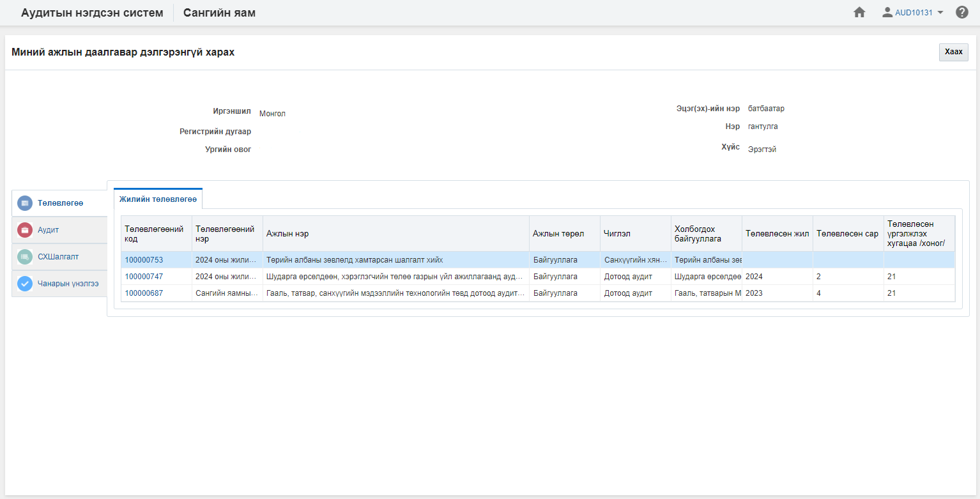Sort by Холбогдох байгууллага column header
This screenshot has height=499, width=980.
[707, 234]
